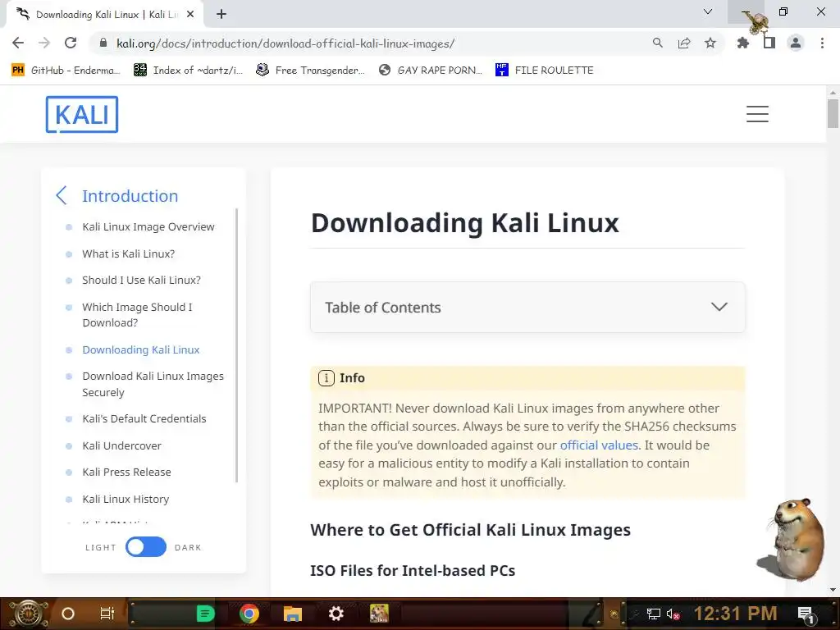
Task: Click the Info box icon
Action: tap(326, 378)
